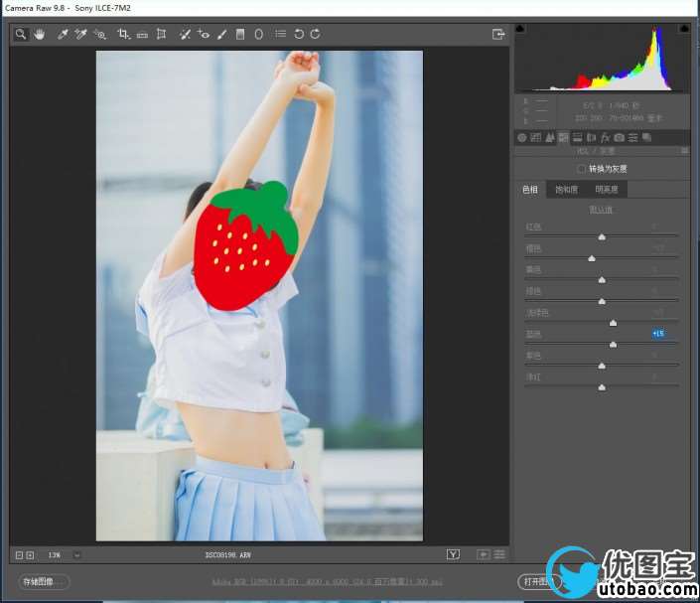Select the Spot Removal tool
Viewport: 700px width, 603px height.
185,34
